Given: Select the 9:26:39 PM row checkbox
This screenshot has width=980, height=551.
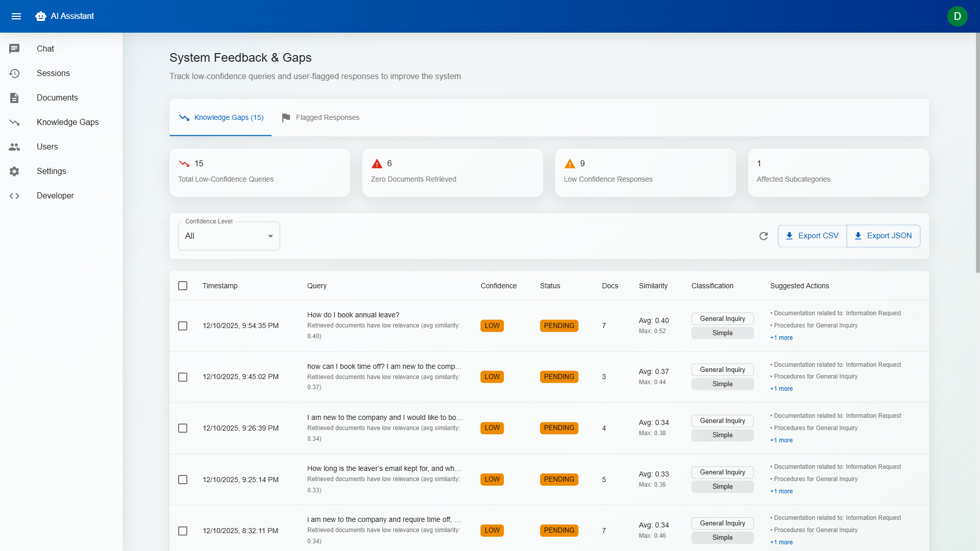Looking at the screenshot, I should (x=183, y=428).
